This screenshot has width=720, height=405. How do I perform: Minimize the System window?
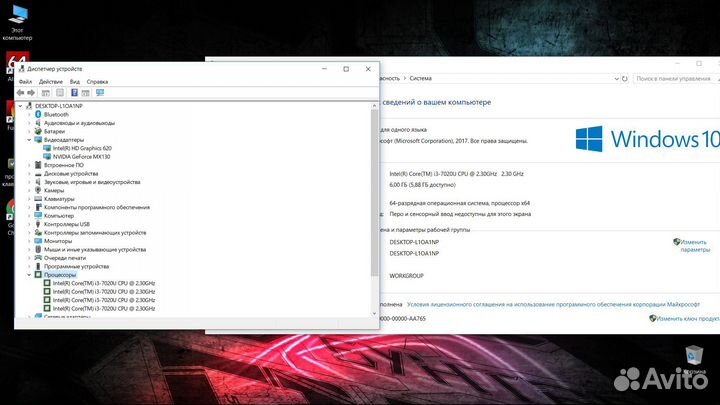click(x=677, y=63)
